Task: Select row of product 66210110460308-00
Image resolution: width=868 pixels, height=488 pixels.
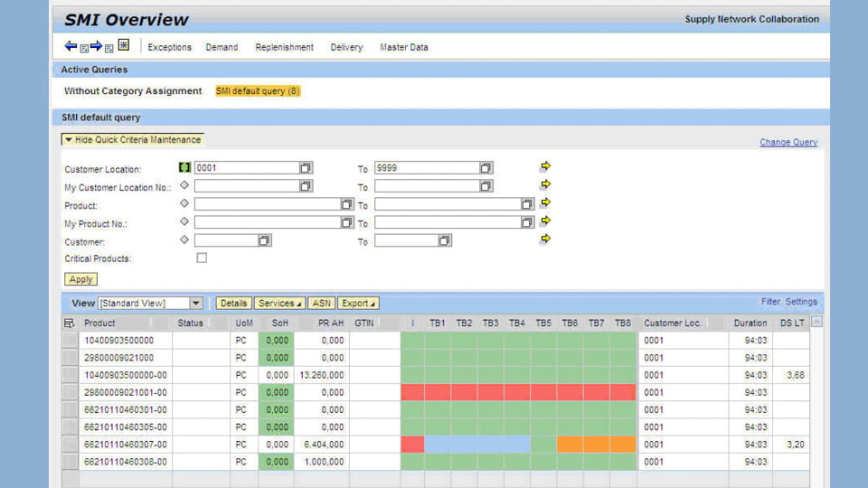Action: point(71,462)
